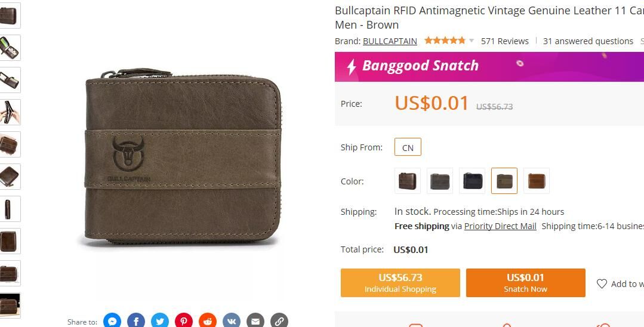644x327 pixels.
Task: Click Snatch Now for US$0.01
Action: click(x=525, y=283)
